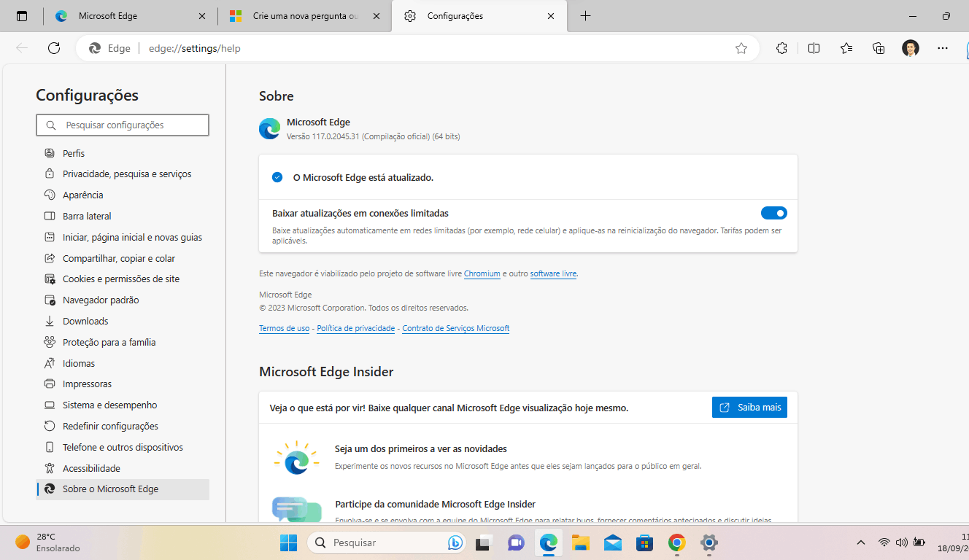Select Sobre o Microsoft Edge item
Viewport: 969px width, 560px height.
(x=123, y=489)
